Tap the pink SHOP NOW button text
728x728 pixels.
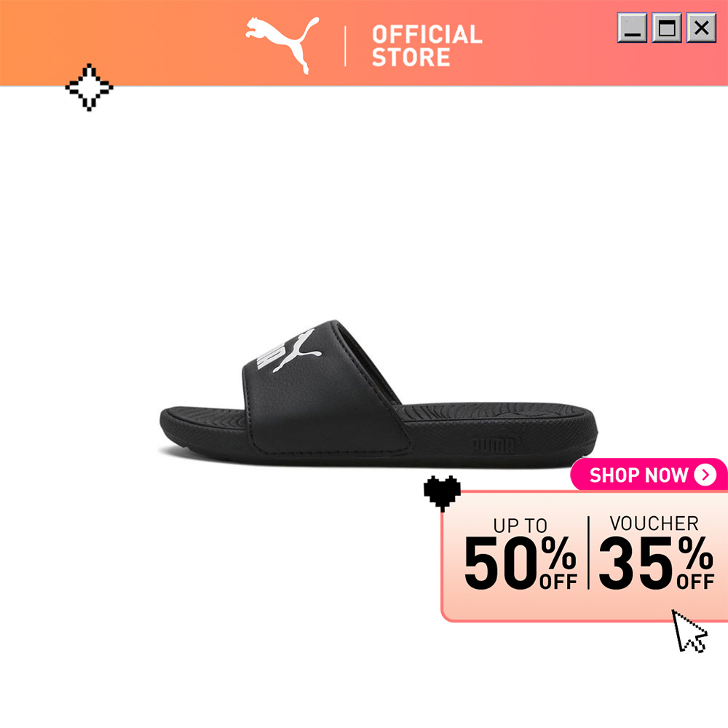[638, 475]
